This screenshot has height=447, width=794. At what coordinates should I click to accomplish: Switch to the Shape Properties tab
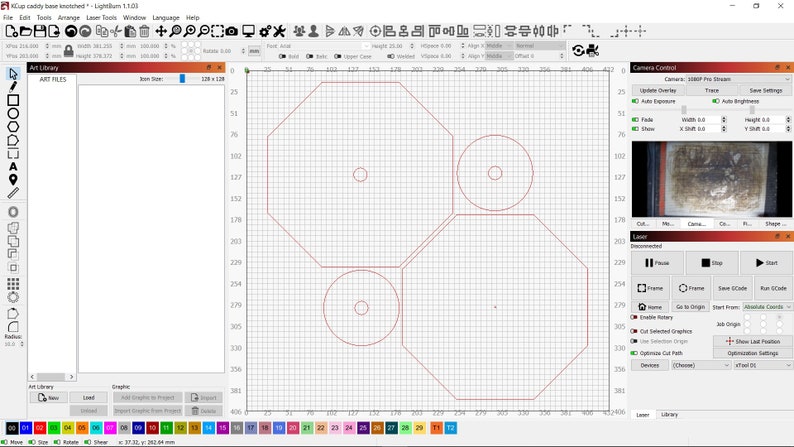click(775, 224)
